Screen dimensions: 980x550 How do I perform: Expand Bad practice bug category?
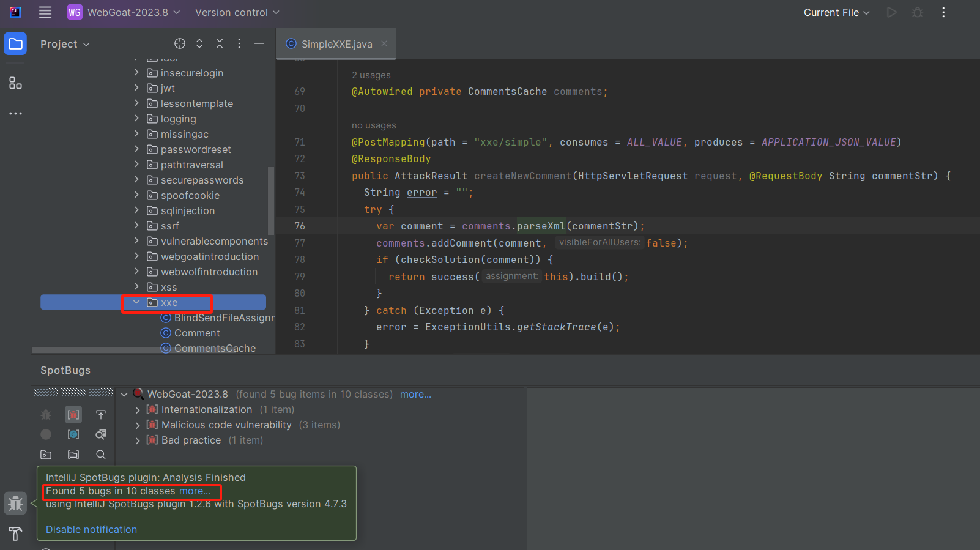[138, 440]
